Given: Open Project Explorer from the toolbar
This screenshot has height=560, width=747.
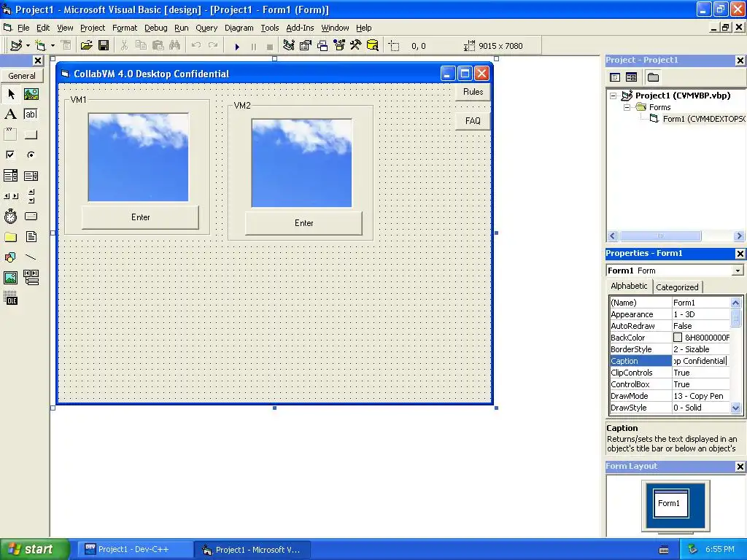Looking at the screenshot, I should (x=288, y=46).
